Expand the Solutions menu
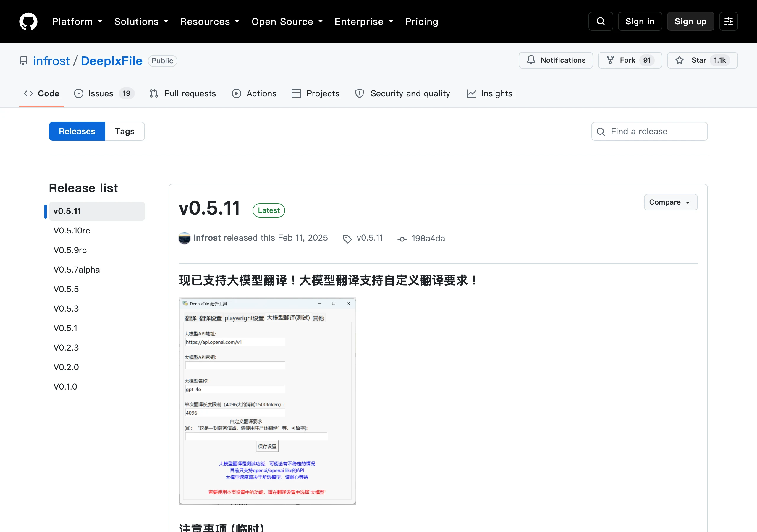 pyautogui.click(x=141, y=21)
